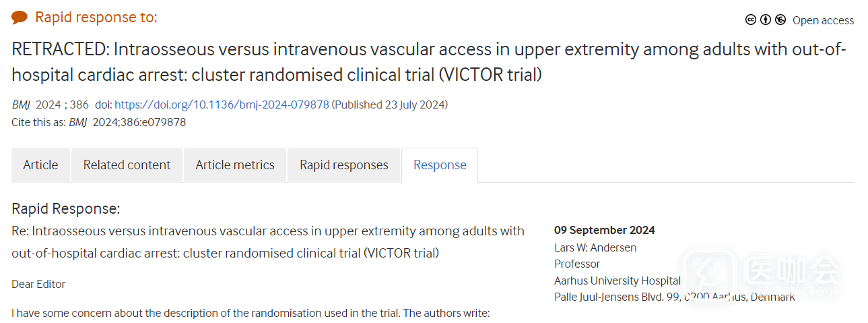
Task: Open the Article metrics tab
Action: [x=235, y=165]
